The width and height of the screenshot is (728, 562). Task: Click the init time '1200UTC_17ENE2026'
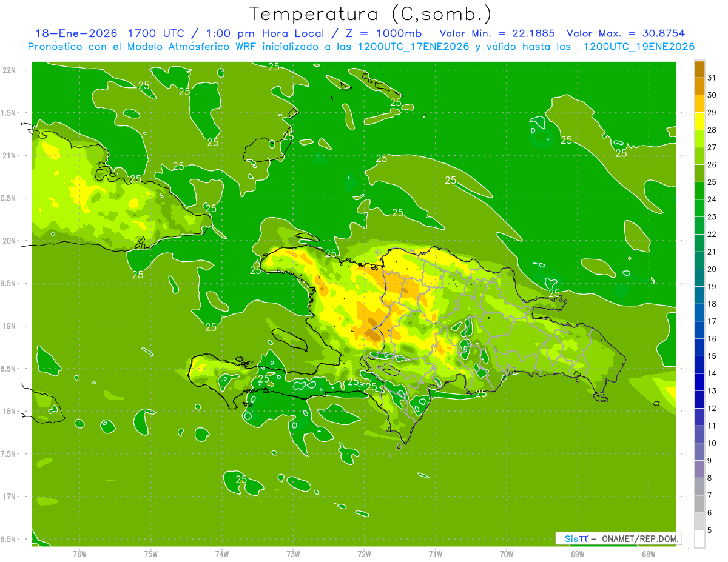(413, 47)
